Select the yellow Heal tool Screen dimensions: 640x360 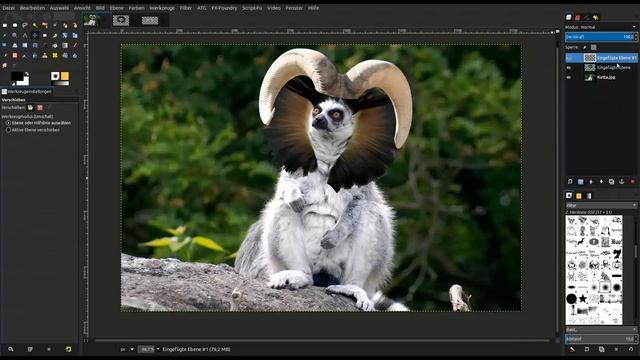[55, 56]
